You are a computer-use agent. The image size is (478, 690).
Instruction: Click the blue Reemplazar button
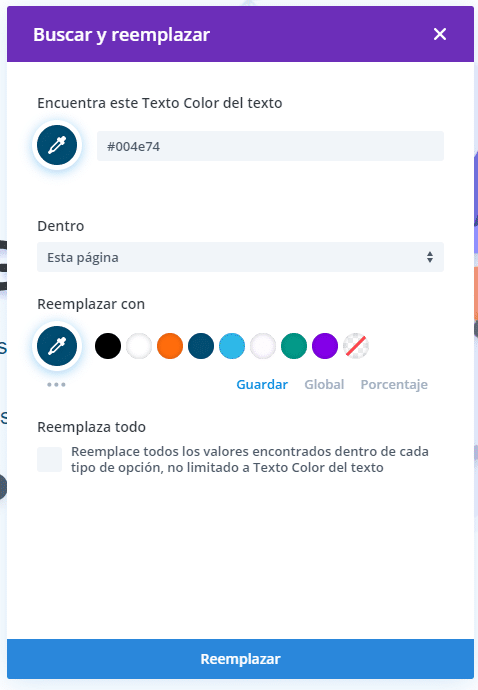point(240,659)
